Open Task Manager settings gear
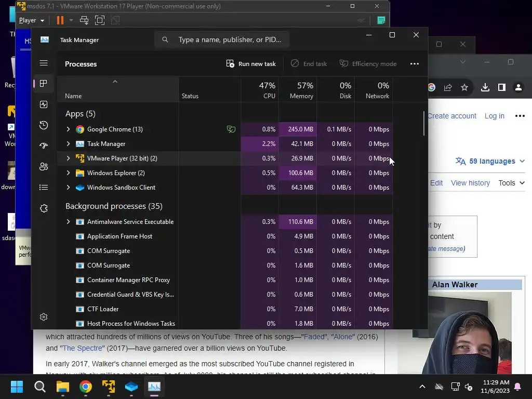Image resolution: width=532 pixels, height=399 pixels. click(x=44, y=317)
